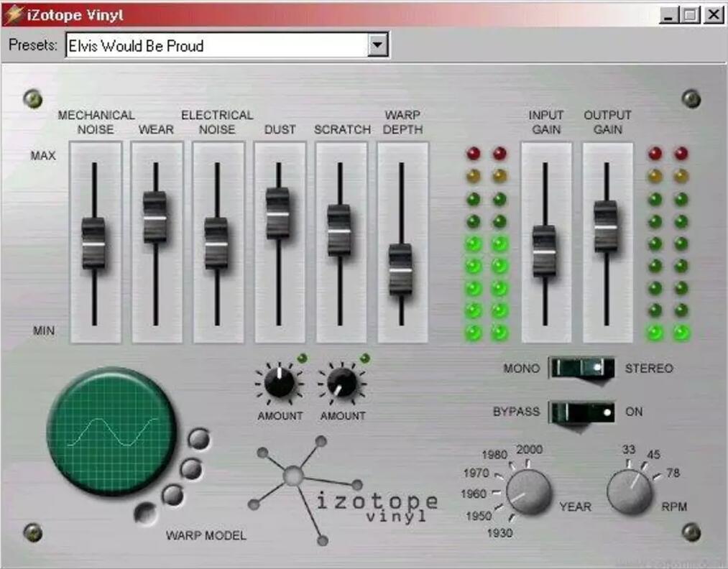Click the green warp waveform display
Screen dimensions: 728x569
coord(111,431)
